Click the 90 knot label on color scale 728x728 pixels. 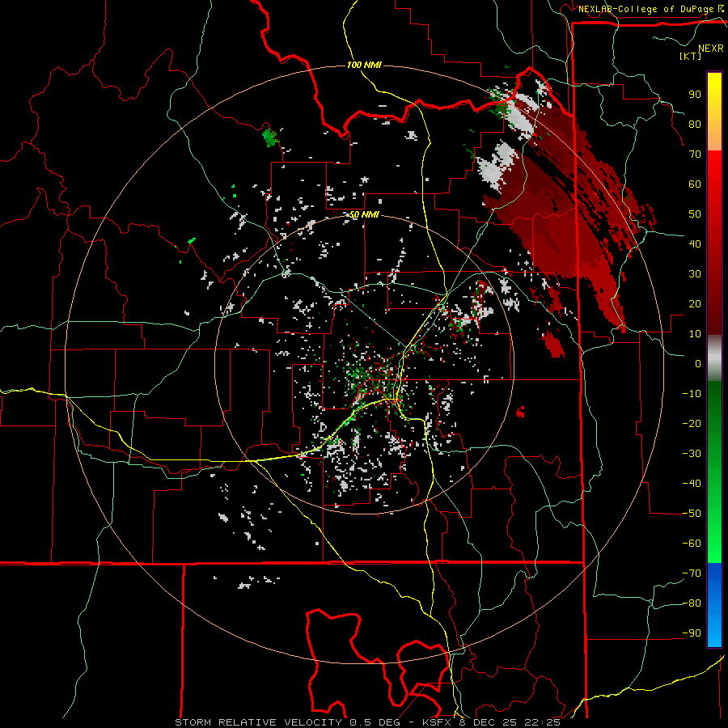[695, 95]
